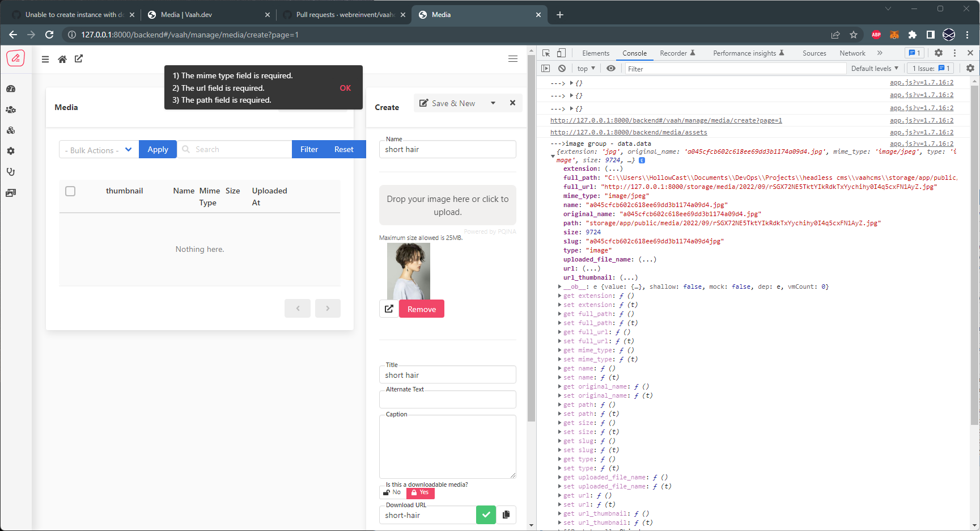
Task: Click the short hair image thumbnail
Action: tap(409, 271)
